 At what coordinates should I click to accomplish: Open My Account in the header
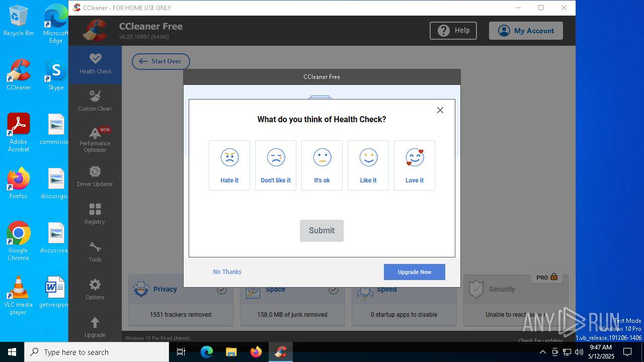526,31
